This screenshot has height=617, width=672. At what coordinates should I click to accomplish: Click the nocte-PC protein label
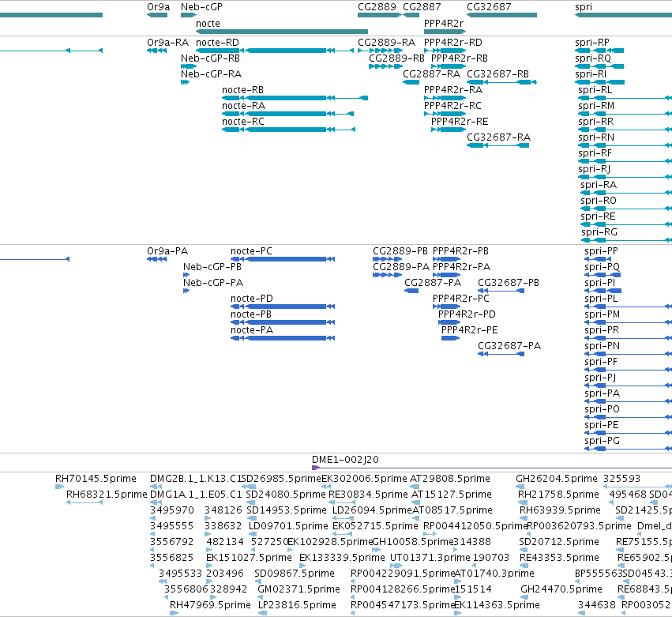[x=251, y=251]
